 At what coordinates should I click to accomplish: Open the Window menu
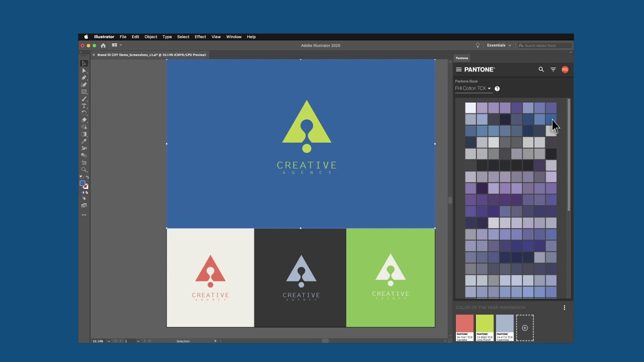click(x=234, y=37)
